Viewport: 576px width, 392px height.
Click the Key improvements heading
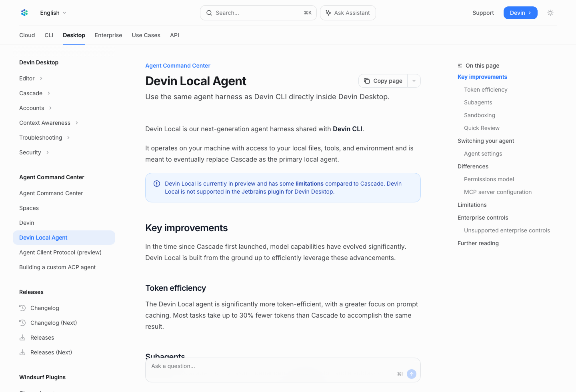coord(186,228)
